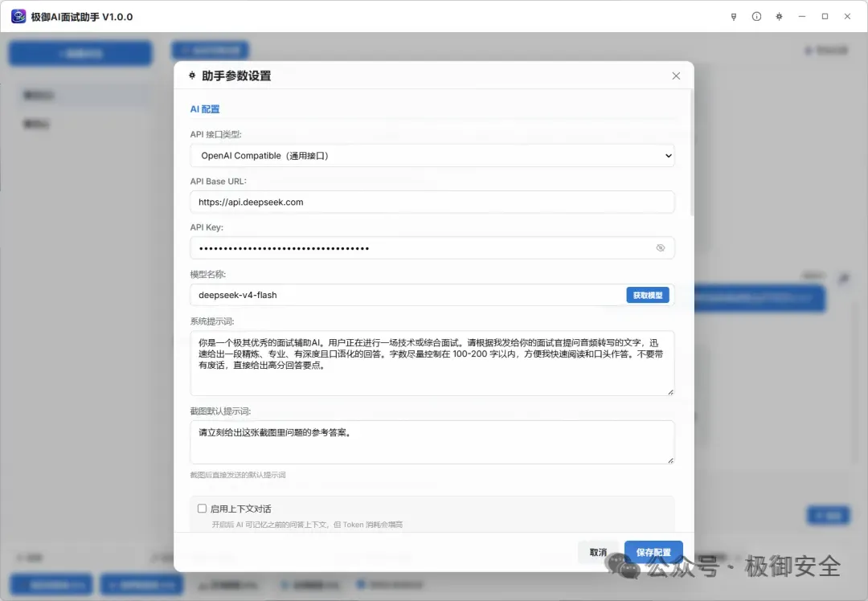The width and height of the screenshot is (868, 601).
Task: Click the API Base URL field
Action: 432,202
